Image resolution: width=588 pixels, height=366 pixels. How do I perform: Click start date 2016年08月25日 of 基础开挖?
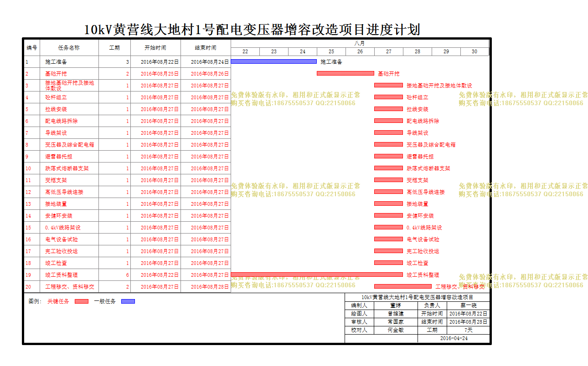coord(160,74)
